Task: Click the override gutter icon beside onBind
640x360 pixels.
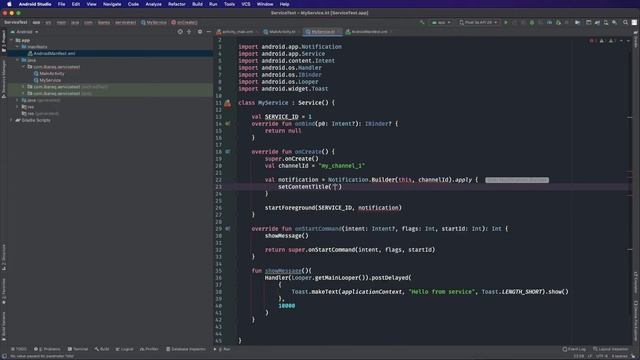Action: click(228, 124)
